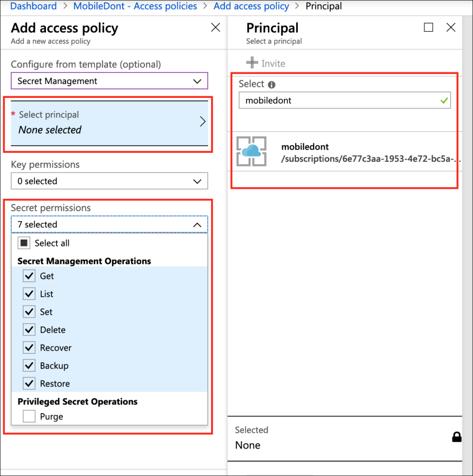Screen dimensions: 473x476
Task: Click the Secret Management Operations heading
Action: 84,261
